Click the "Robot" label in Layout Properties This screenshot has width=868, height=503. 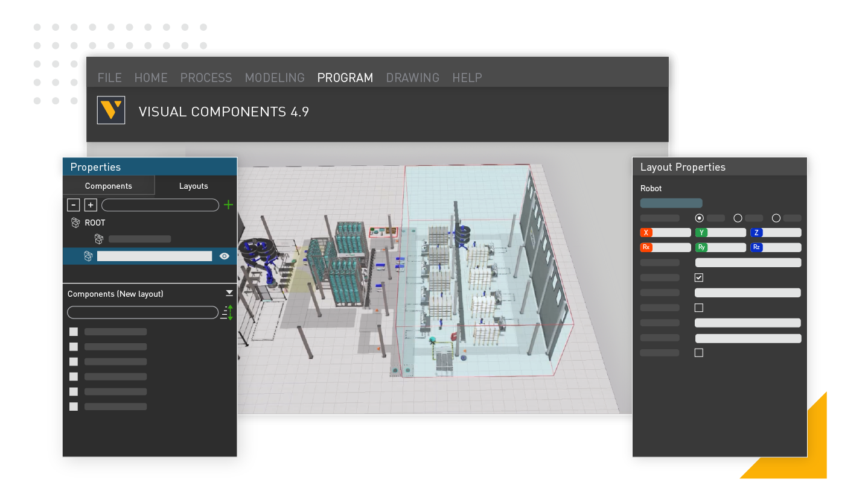[x=651, y=189]
